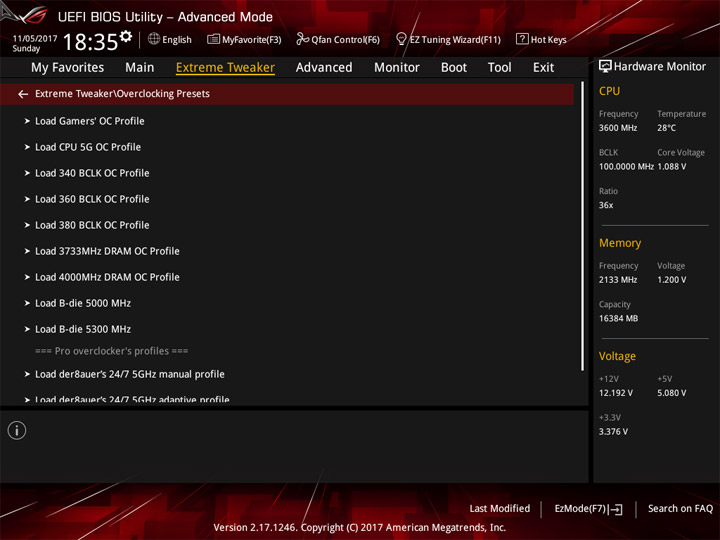Expand the Load B-die 5000 MHz arrow

coord(27,304)
